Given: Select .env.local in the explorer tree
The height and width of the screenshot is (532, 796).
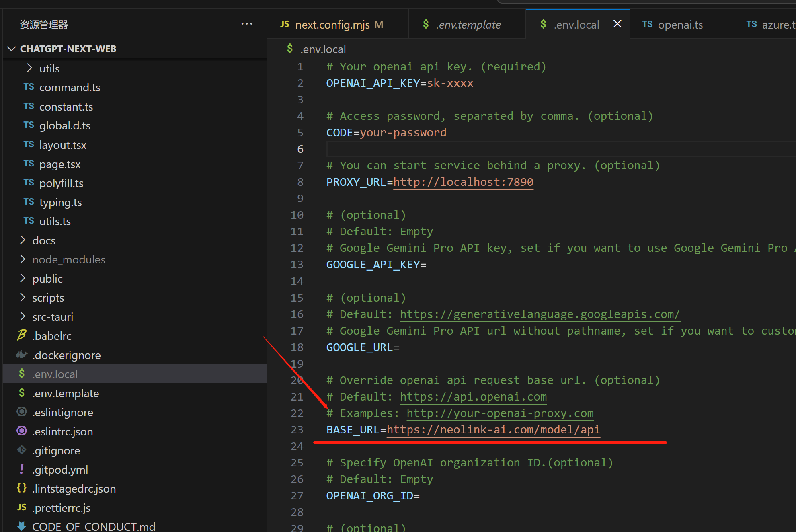Looking at the screenshot, I should (135, 374).
